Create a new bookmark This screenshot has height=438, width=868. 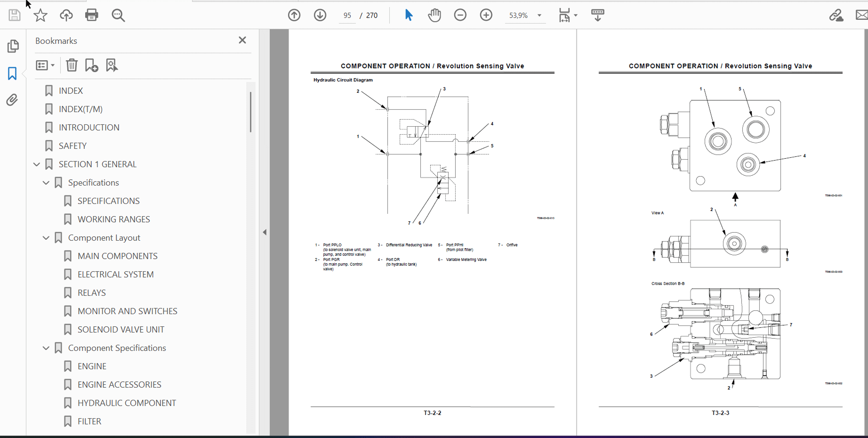[x=91, y=65]
